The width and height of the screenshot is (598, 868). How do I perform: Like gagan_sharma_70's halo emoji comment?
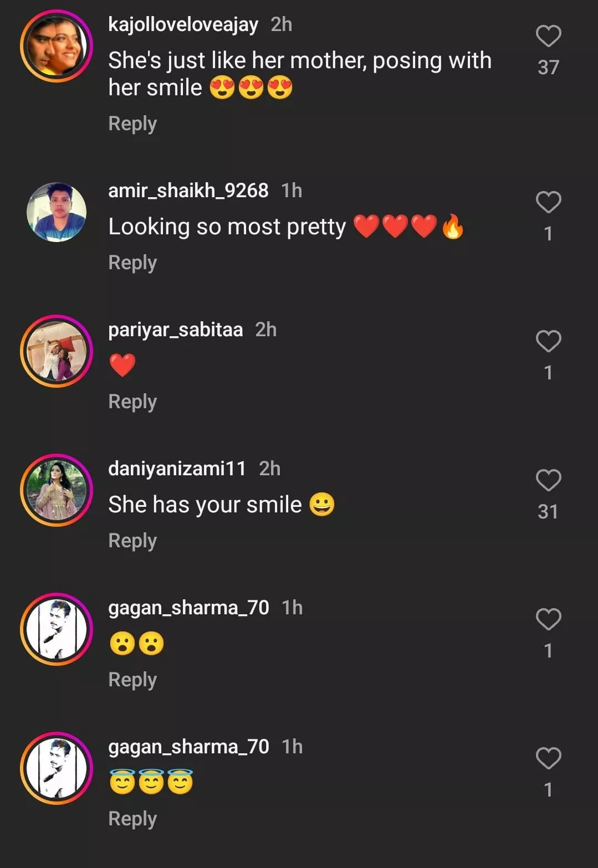click(x=548, y=759)
